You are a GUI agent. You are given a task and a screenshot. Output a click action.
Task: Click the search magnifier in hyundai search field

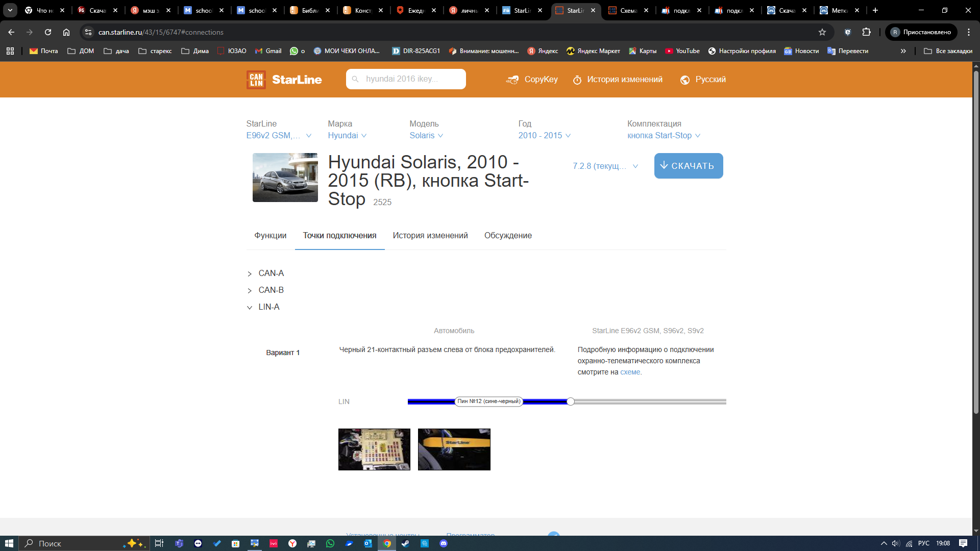[355, 79]
